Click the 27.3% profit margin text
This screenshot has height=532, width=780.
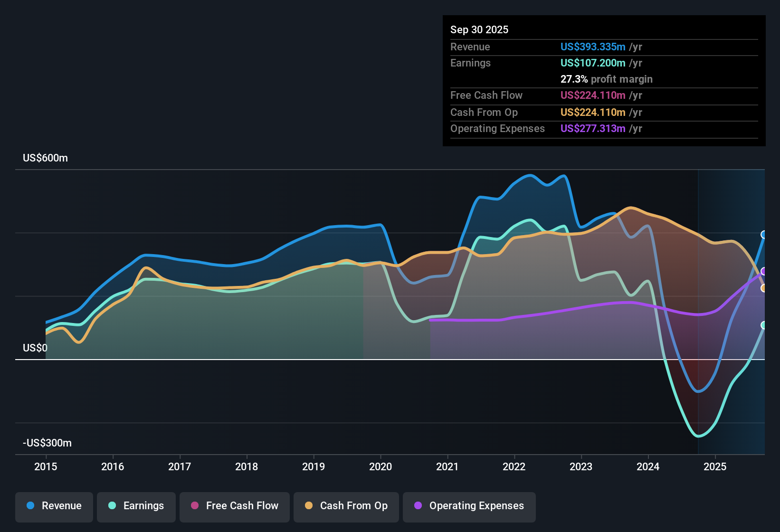pyautogui.click(x=607, y=79)
